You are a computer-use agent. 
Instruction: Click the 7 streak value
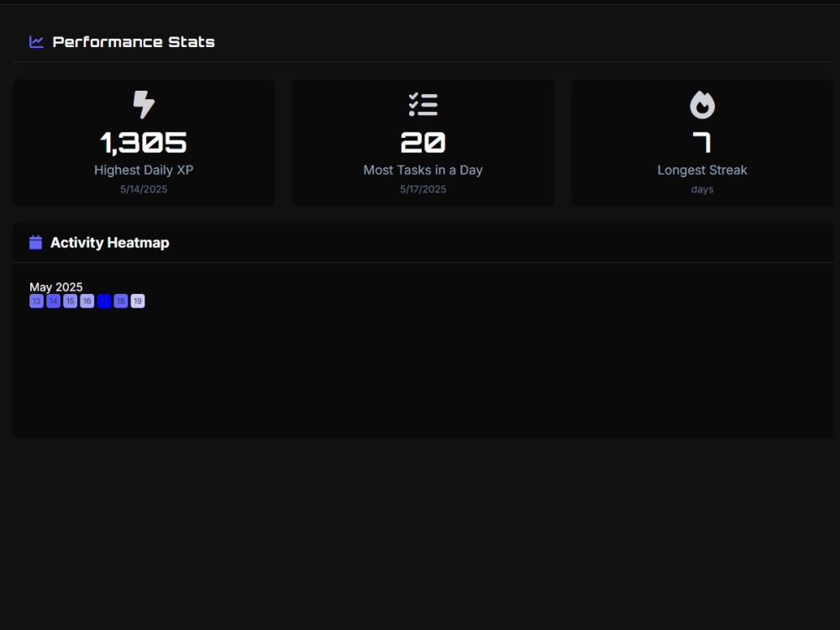pos(701,143)
